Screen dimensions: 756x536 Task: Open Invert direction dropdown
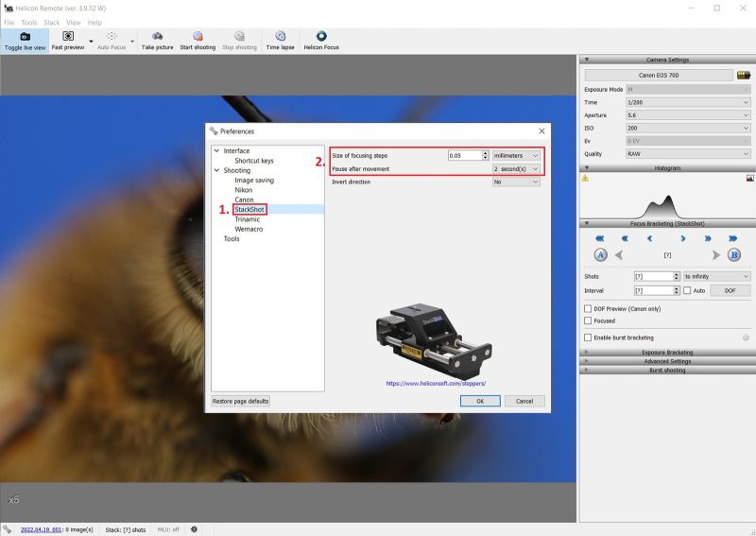pos(516,182)
